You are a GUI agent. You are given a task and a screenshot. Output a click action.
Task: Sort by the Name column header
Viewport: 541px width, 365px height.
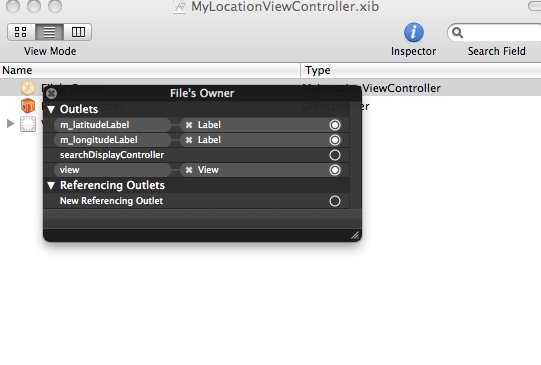(x=150, y=70)
